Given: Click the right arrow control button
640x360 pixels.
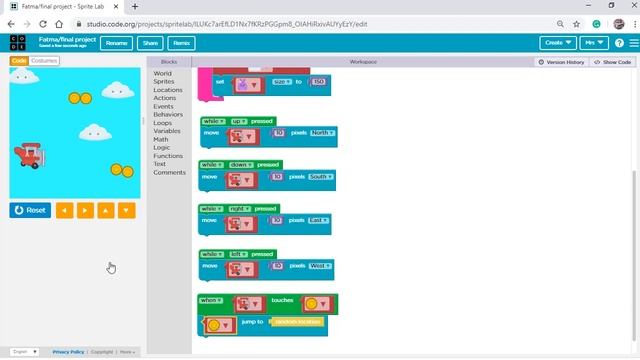Looking at the screenshot, I should tap(85, 211).
